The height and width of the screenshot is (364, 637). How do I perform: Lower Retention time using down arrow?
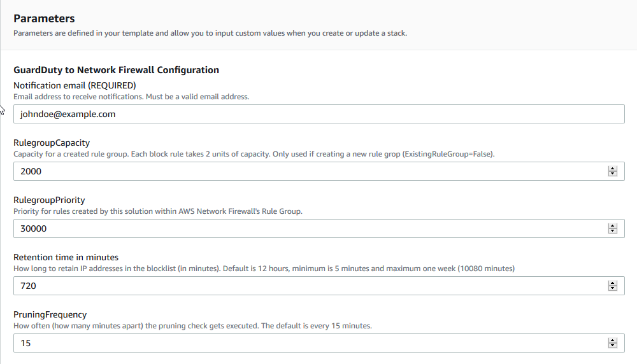(x=613, y=288)
